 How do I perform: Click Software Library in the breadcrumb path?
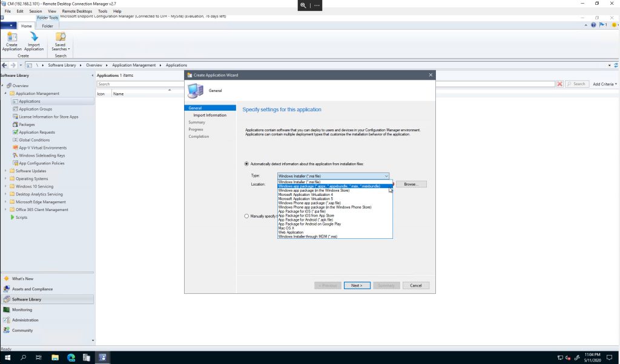(x=62, y=65)
